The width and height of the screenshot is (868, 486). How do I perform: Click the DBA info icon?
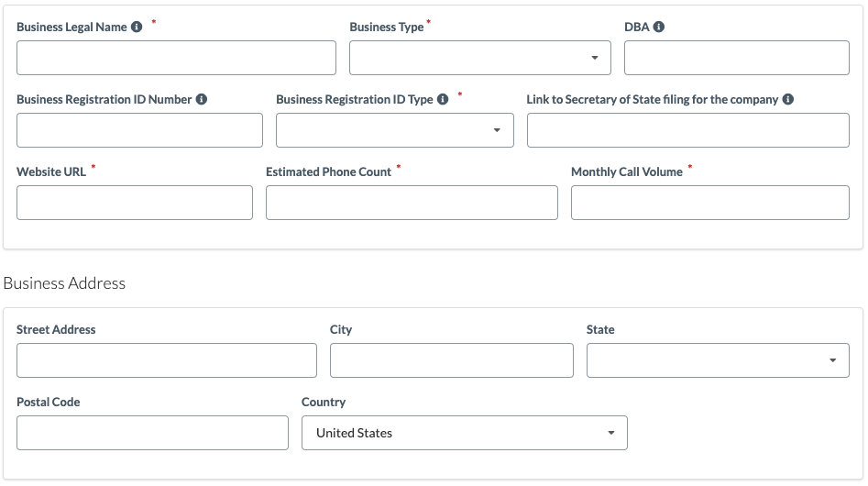(x=659, y=27)
